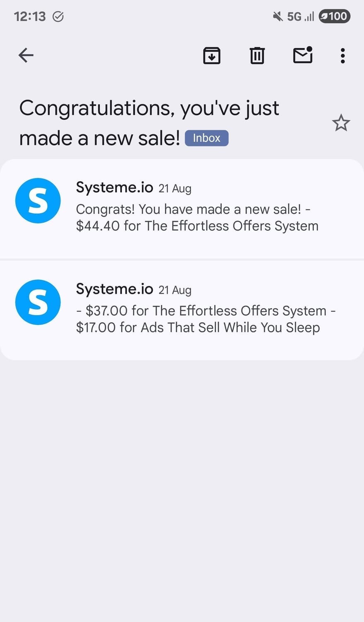Open the second Systeme.io sender avatar
Image resolution: width=364 pixels, height=622 pixels.
38,302
